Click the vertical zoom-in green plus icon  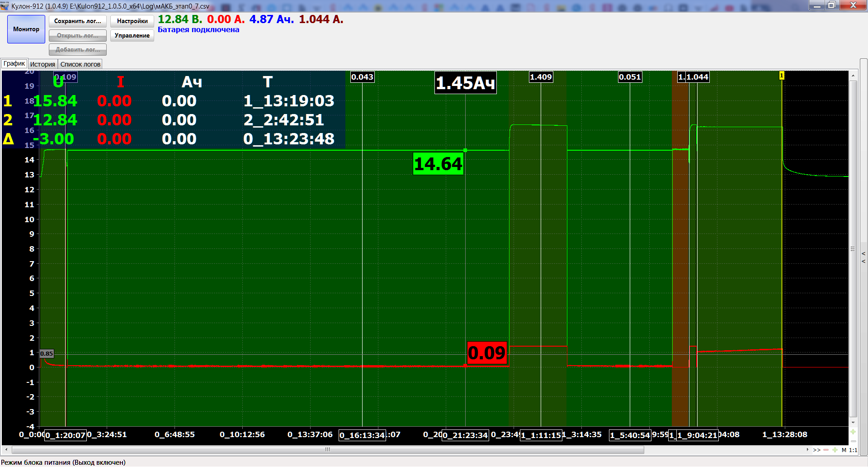click(x=853, y=432)
